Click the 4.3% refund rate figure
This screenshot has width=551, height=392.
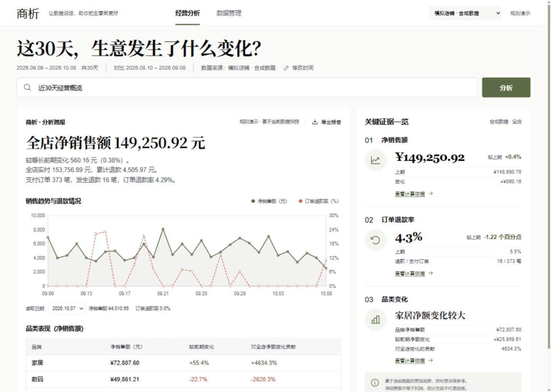point(408,237)
